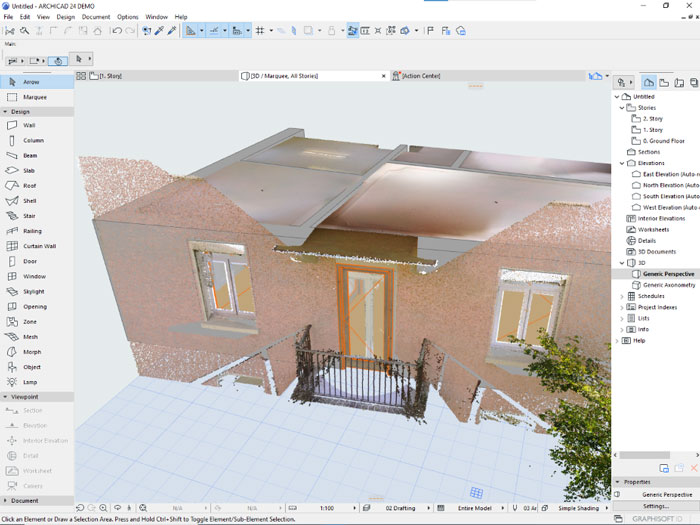Select the Zone tool
The width and height of the screenshot is (700, 525).
coord(37,322)
